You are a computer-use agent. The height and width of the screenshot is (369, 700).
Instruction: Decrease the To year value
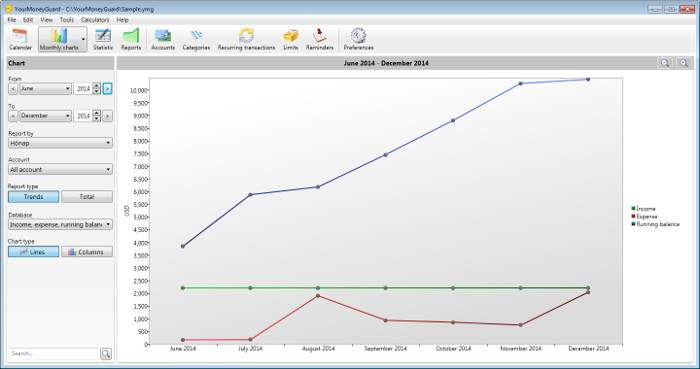pos(96,119)
